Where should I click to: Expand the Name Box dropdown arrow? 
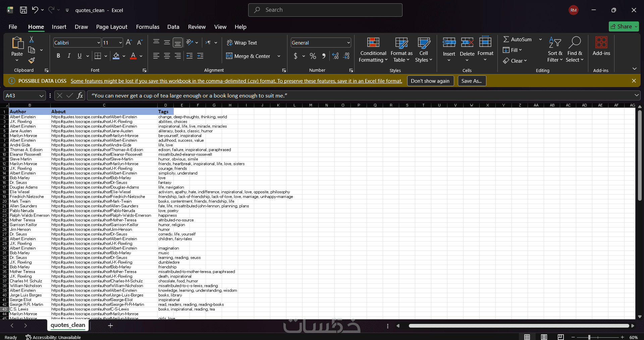(42, 96)
